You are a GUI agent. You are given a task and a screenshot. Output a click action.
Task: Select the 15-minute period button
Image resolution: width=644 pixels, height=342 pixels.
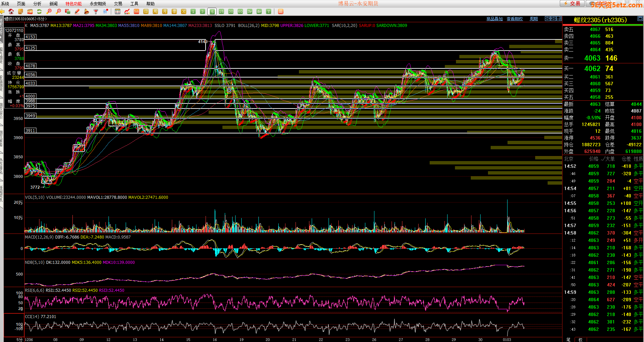pos(221,11)
